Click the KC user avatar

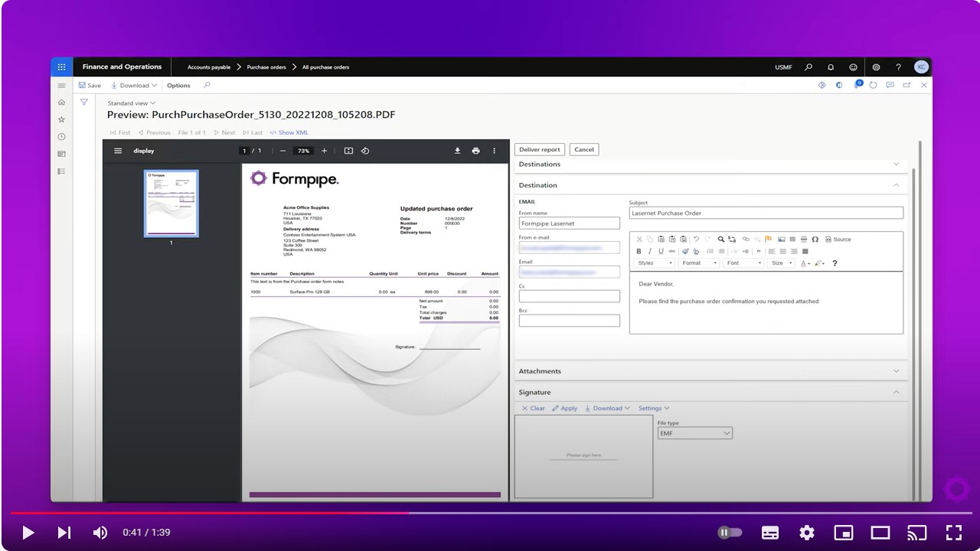point(921,67)
